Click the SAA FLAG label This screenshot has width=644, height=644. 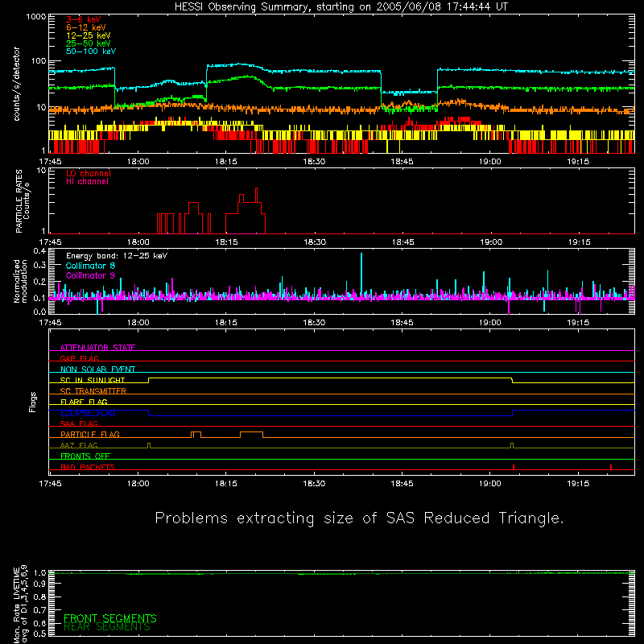(79, 423)
